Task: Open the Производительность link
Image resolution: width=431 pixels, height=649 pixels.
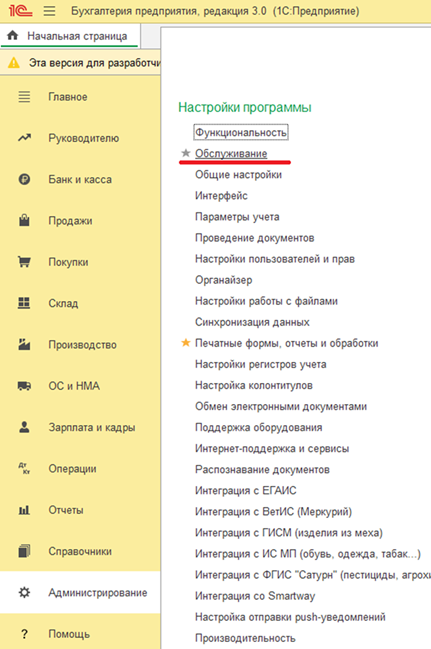Action: pyautogui.click(x=246, y=638)
